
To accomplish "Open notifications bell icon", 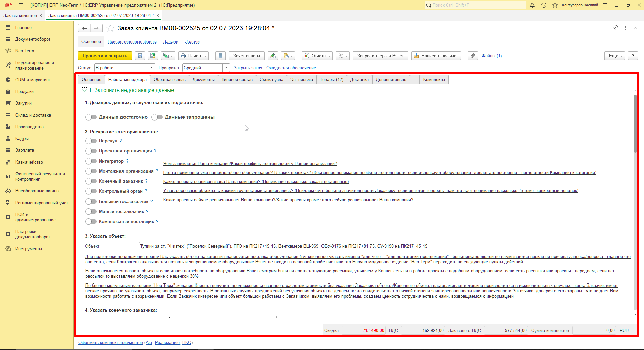I will tap(532, 5).
